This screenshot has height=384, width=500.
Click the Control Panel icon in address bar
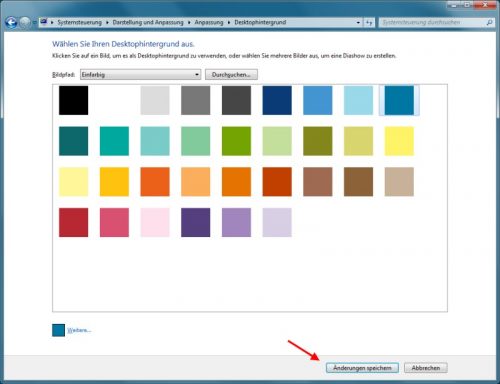click(x=44, y=22)
